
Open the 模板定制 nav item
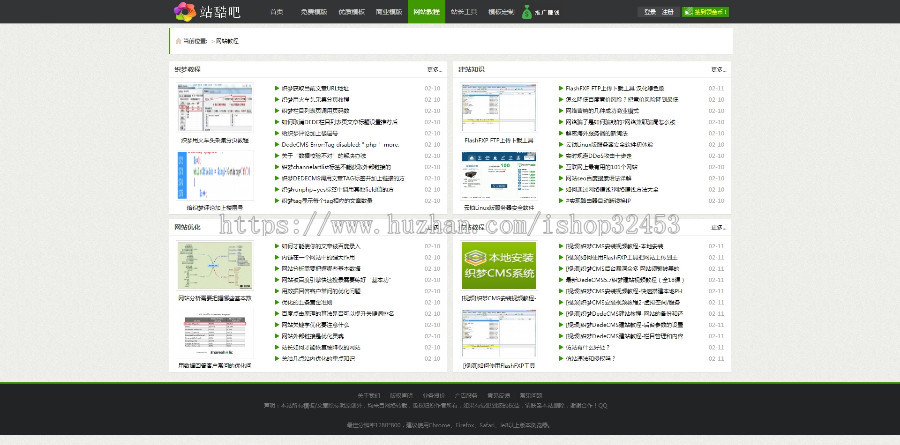[x=501, y=11]
